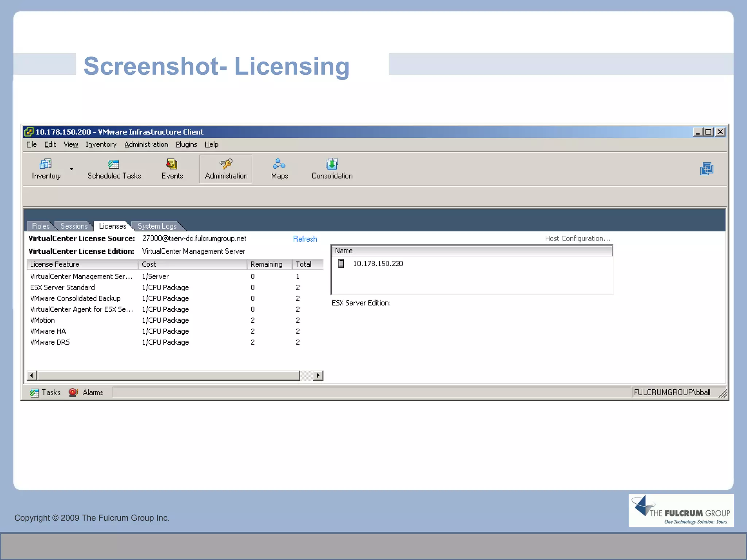Select host 10.178.150.220 in the Name list

coord(378,264)
